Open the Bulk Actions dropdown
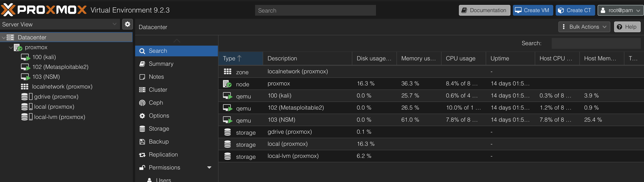644x182 pixels. click(584, 27)
